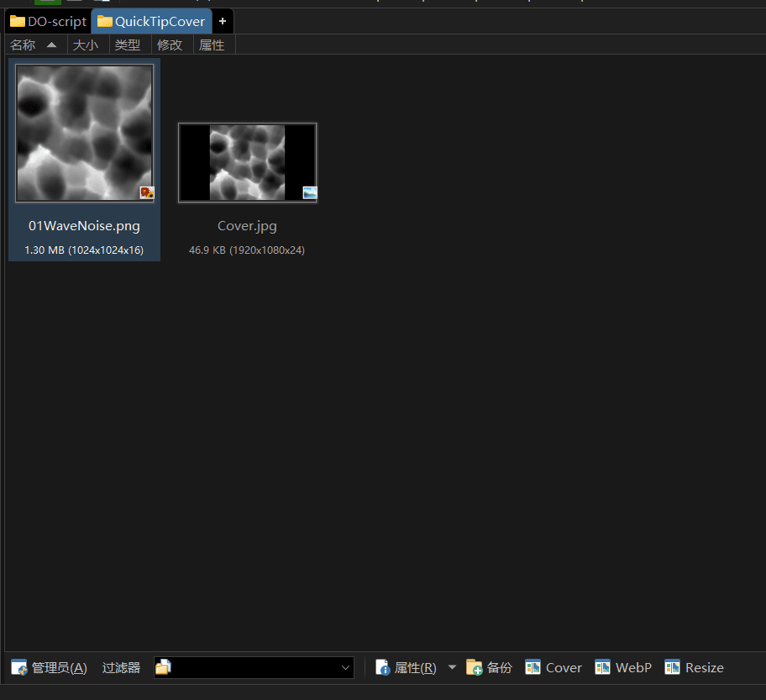Click the Cover toolbar button
The image size is (766, 700).
(x=554, y=667)
